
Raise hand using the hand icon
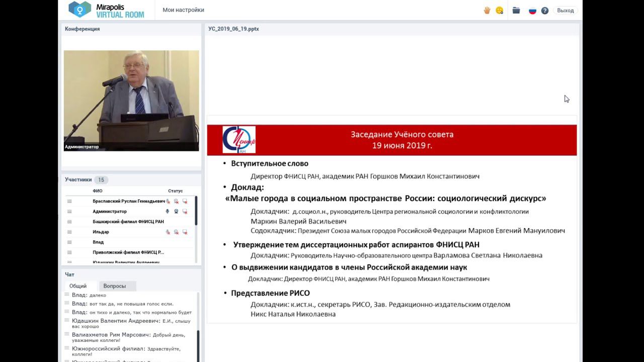pos(487,10)
